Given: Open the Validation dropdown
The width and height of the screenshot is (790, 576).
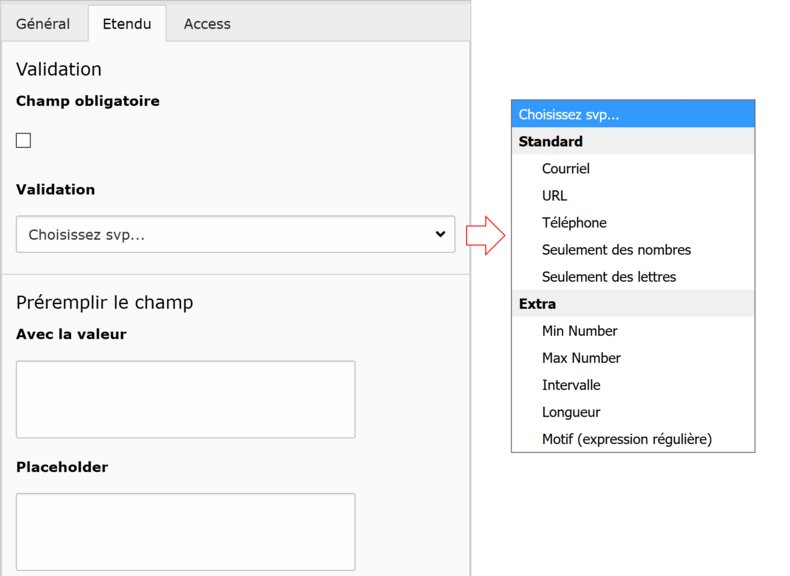Looking at the screenshot, I should click(235, 234).
